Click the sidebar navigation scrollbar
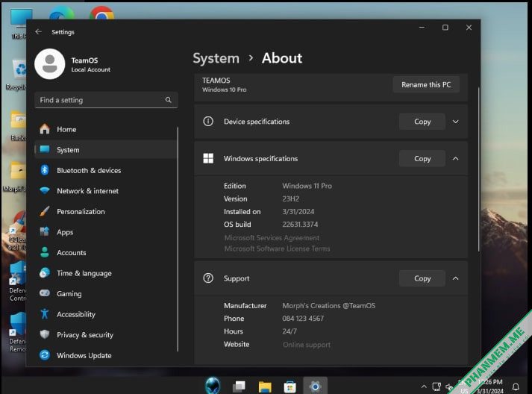Screen dimensions: 532x394 coord(178,240)
